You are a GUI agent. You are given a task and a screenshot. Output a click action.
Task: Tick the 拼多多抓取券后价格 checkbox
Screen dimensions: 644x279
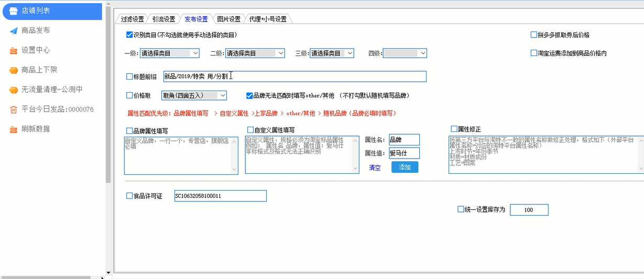coord(533,35)
